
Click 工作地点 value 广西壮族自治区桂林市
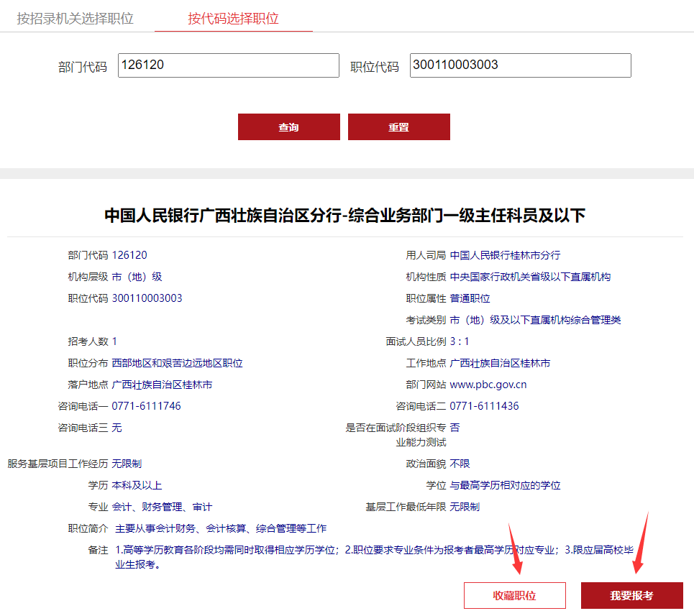[500, 363]
